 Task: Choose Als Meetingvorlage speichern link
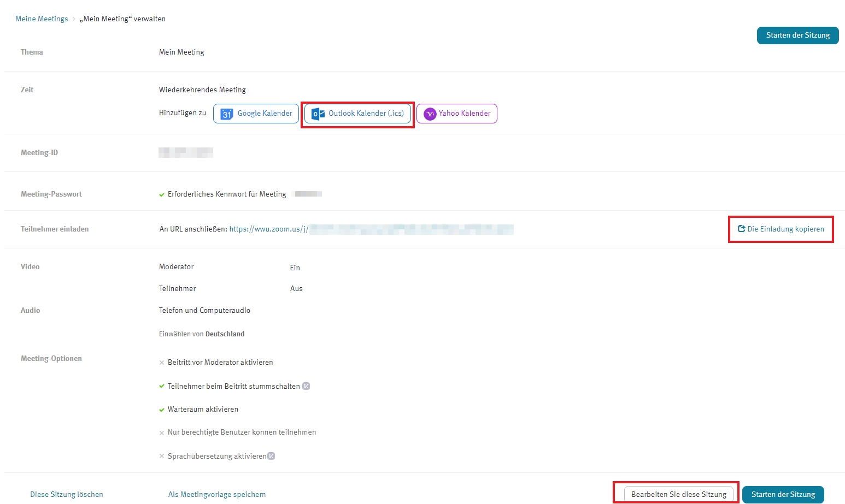click(x=217, y=494)
